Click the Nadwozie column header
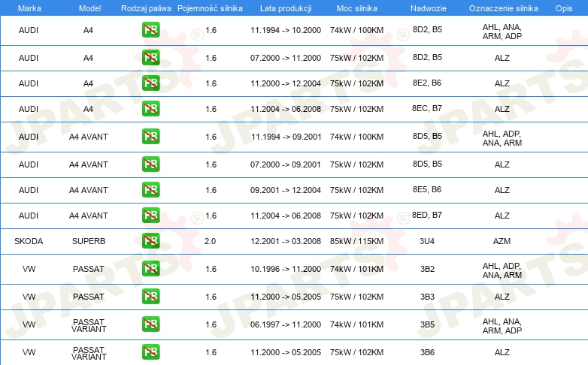 pos(429,8)
